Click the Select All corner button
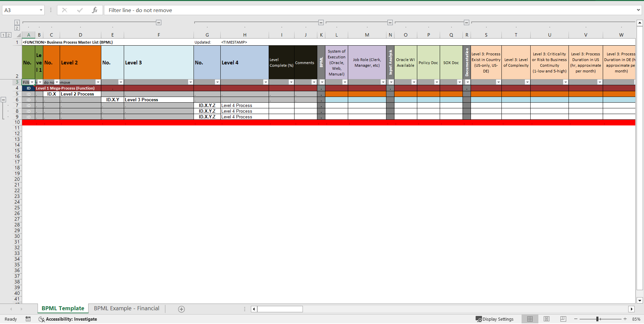The image size is (644, 324). coord(19,35)
